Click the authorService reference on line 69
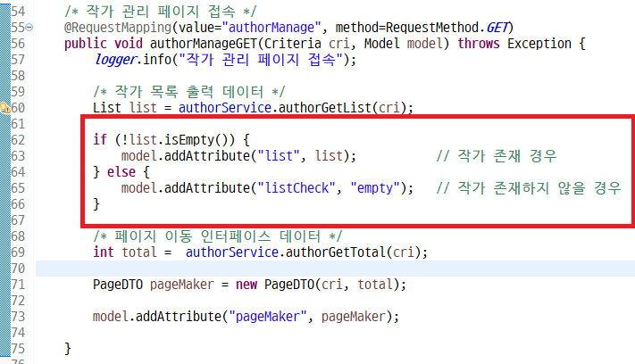 (x=232, y=252)
